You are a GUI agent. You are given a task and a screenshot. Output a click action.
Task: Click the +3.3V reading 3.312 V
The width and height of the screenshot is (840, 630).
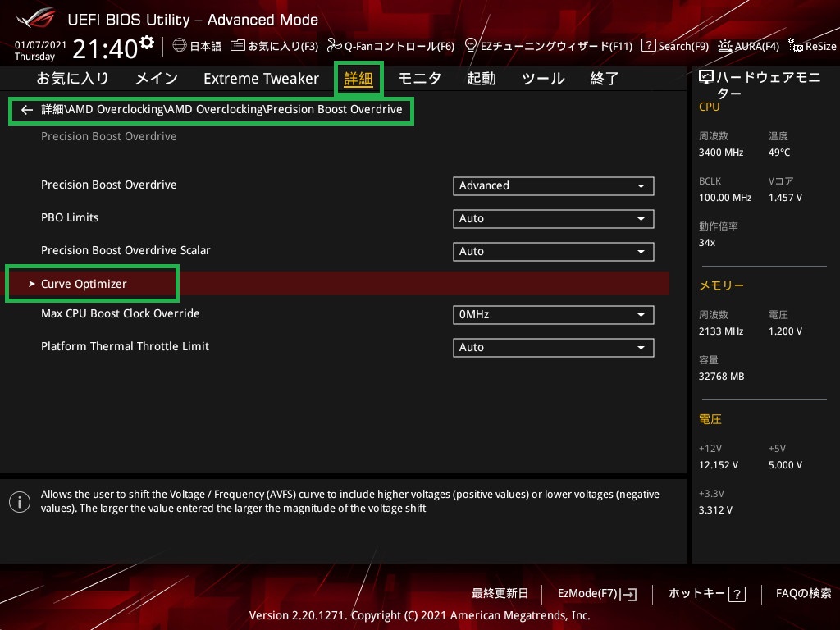(715, 510)
